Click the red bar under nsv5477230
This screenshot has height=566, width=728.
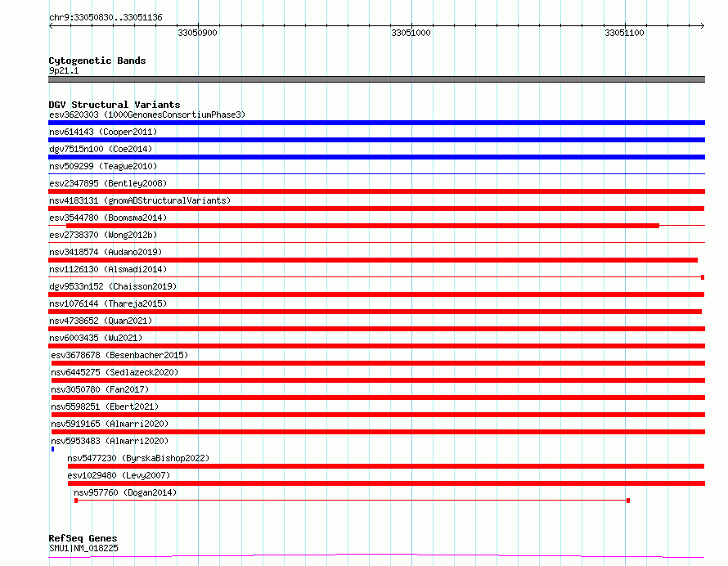point(386,466)
